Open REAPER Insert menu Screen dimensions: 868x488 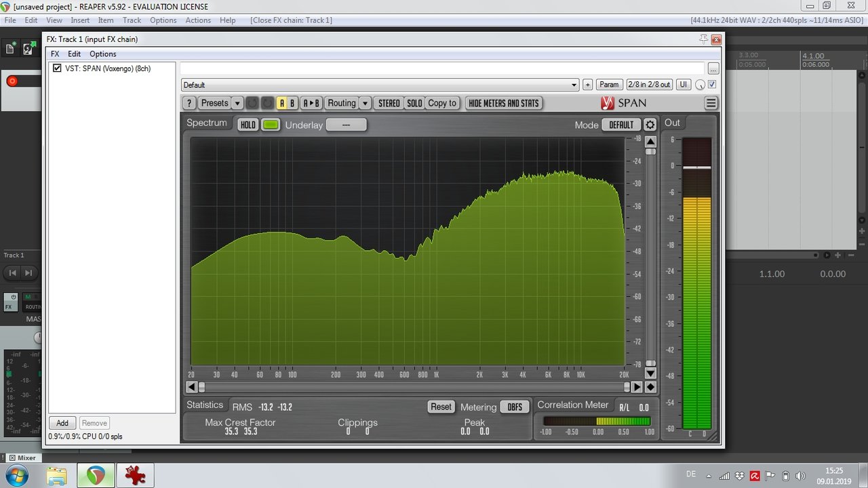(80, 20)
